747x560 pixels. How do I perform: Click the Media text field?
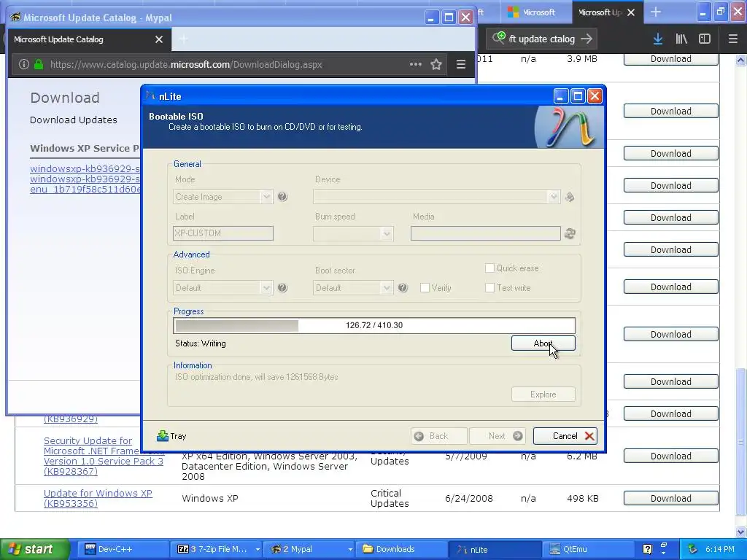point(485,233)
